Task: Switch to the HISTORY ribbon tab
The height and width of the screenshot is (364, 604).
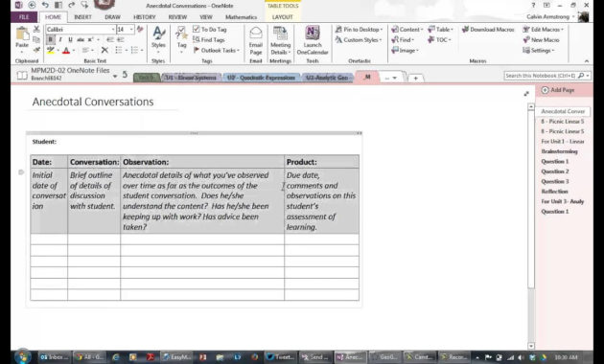Action: pos(145,17)
